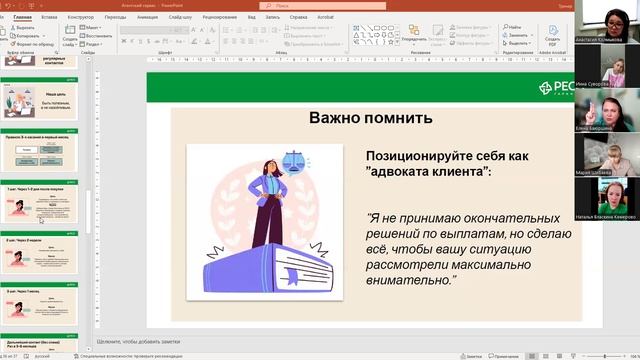
Task: Select the star shape in the shapes gallery
Action: point(391,42)
